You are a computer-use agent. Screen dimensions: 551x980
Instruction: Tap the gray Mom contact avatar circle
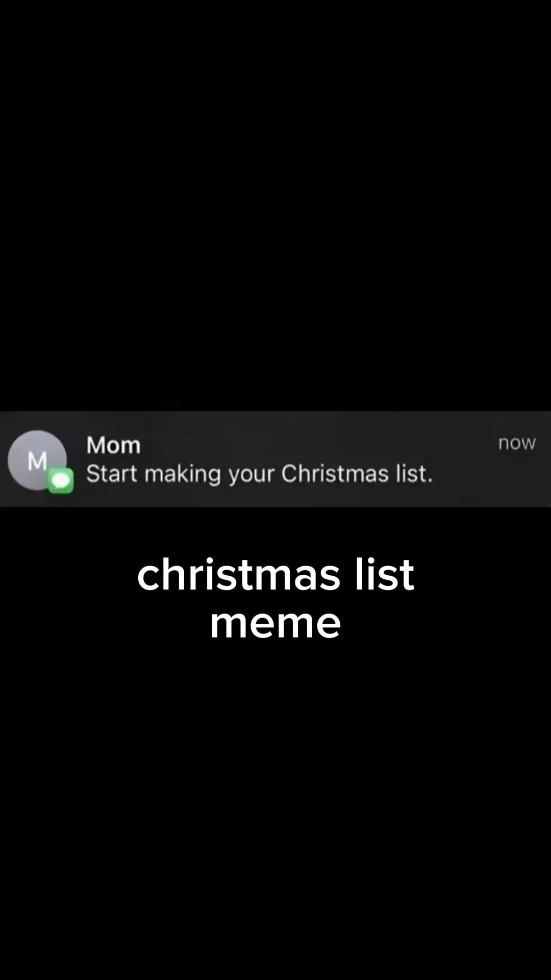point(37,460)
